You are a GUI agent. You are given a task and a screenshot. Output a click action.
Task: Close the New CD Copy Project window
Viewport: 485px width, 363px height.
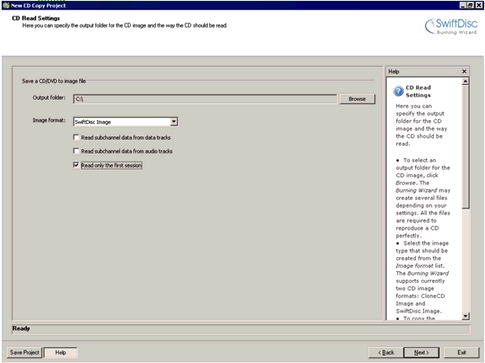click(479, 5)
